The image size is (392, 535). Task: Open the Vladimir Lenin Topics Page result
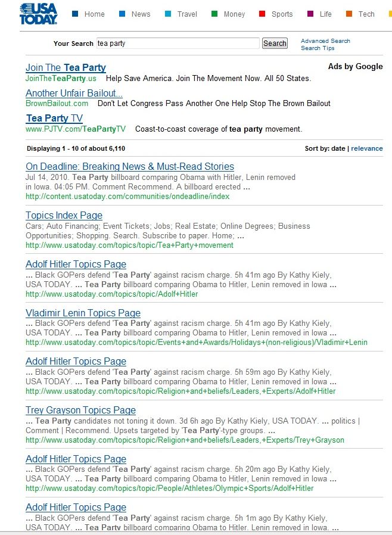[x=83, y=313]
